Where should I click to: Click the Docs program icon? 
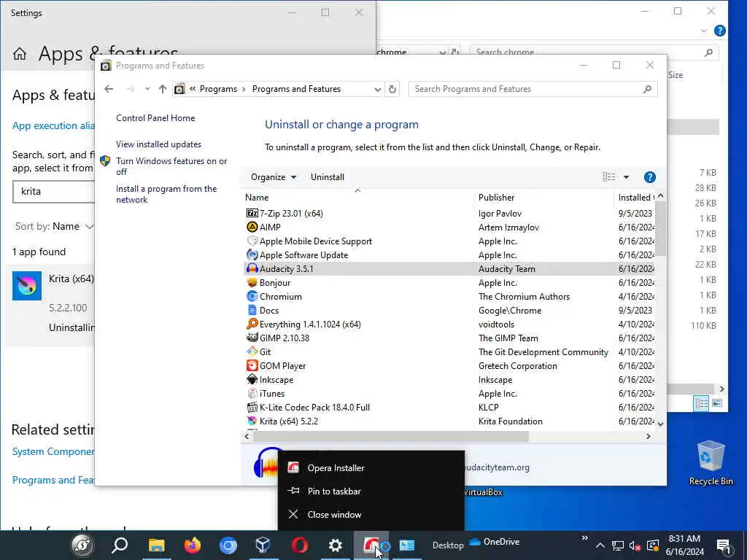tap(252, 310)
